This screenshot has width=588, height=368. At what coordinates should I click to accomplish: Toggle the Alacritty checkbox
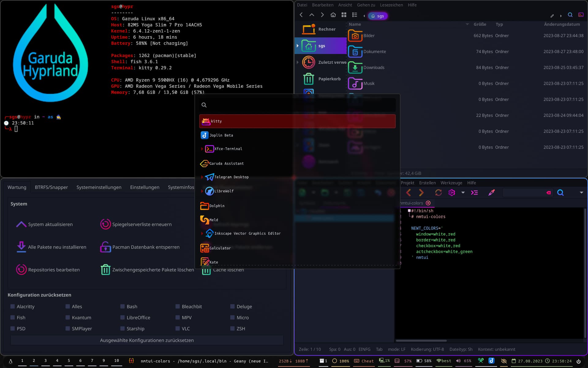13,306
